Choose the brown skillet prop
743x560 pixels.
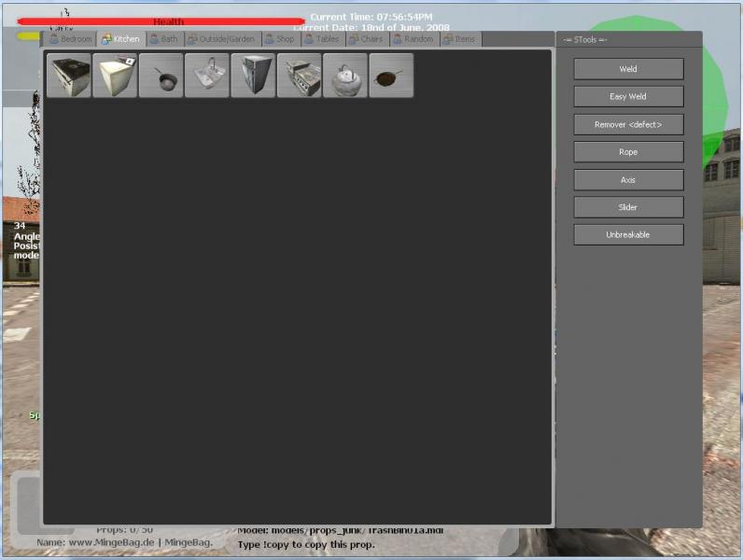tap(391, 76)
